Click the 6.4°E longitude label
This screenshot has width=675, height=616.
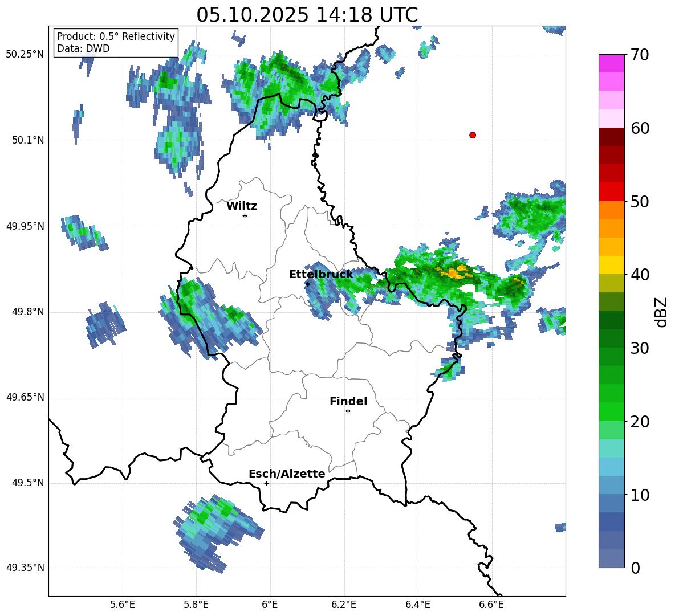click(x=417, y=605)
